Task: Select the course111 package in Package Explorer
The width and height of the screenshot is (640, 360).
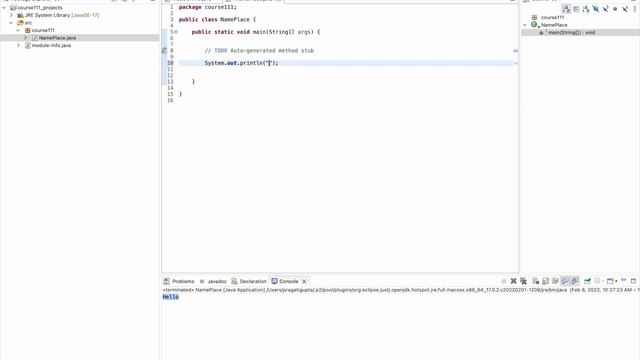Action: [x=43, y=30]
